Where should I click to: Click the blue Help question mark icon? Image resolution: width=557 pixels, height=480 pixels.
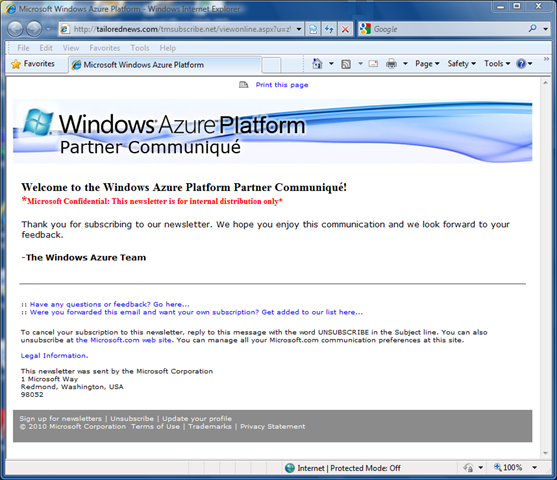521,64
